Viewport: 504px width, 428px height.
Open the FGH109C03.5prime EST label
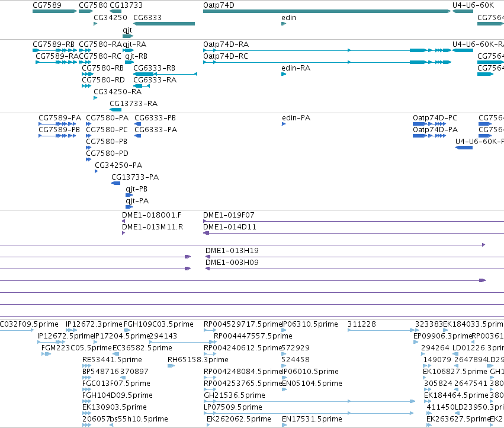159,324
